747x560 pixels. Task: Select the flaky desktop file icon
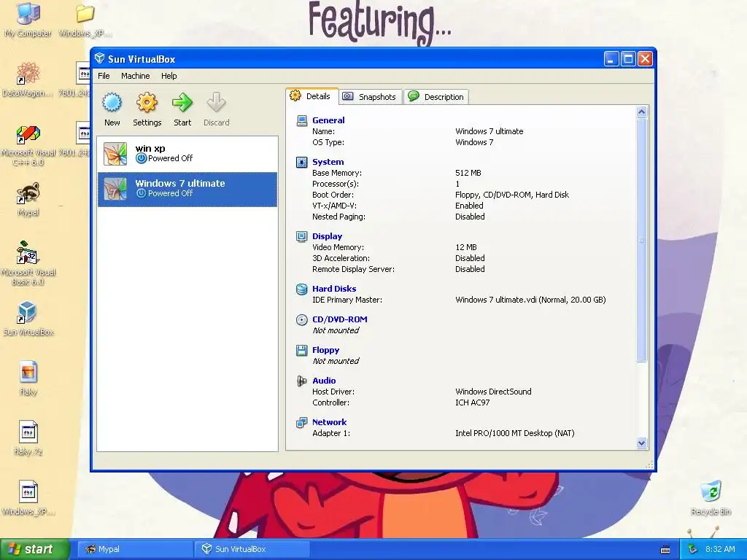28,378
